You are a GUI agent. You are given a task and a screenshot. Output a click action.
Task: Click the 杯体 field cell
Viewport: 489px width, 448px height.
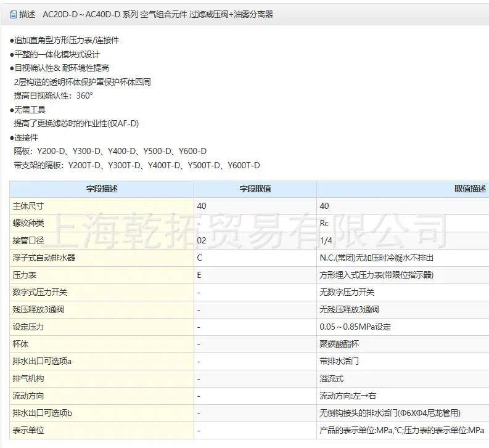pyautogui.click(x=102, y=344)
